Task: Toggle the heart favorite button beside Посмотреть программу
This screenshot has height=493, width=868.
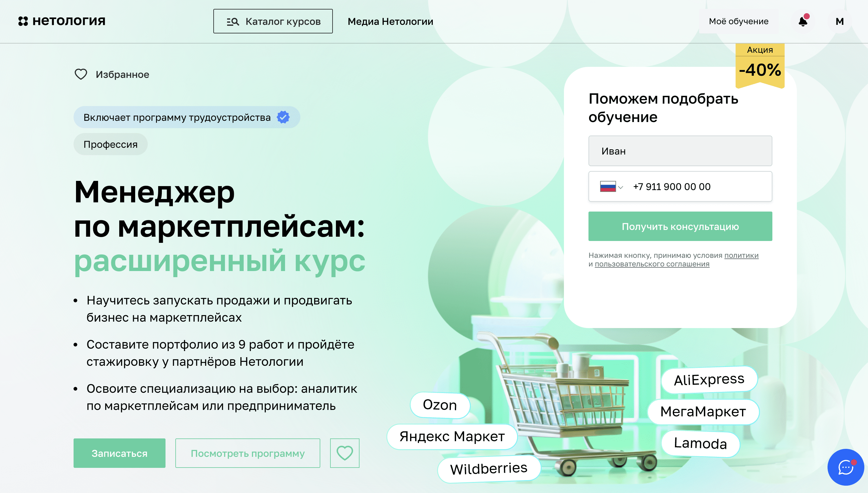Action: coord(345,453)
